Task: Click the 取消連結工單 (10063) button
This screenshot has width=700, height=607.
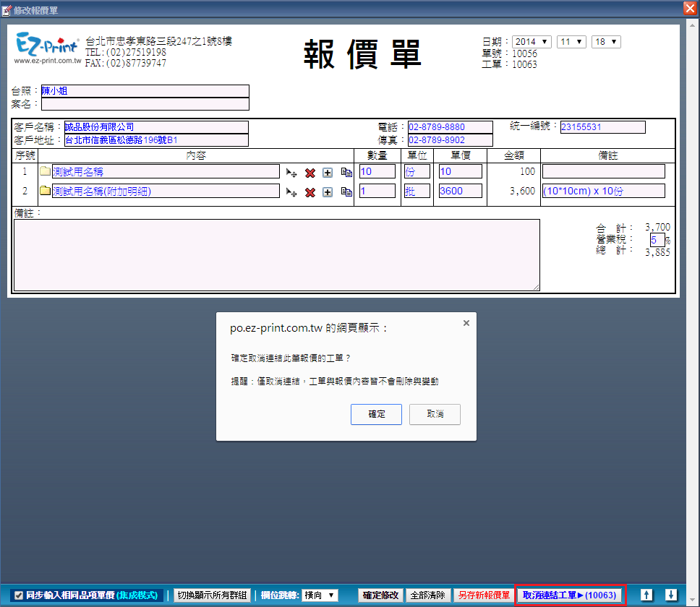Action: (x=569, y=595)
